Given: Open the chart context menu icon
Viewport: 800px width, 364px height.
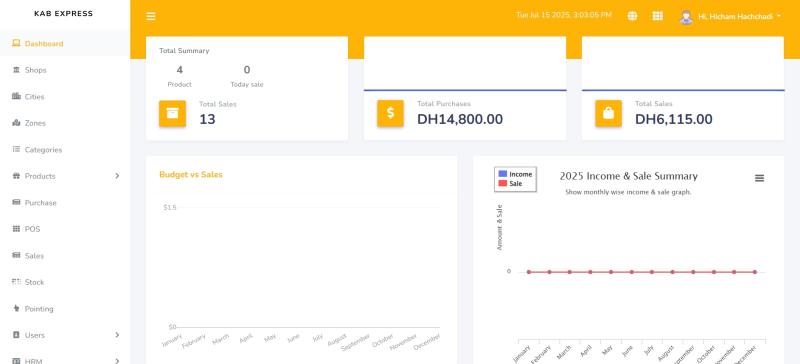Looking at the screenshot, I should (759, 178).
